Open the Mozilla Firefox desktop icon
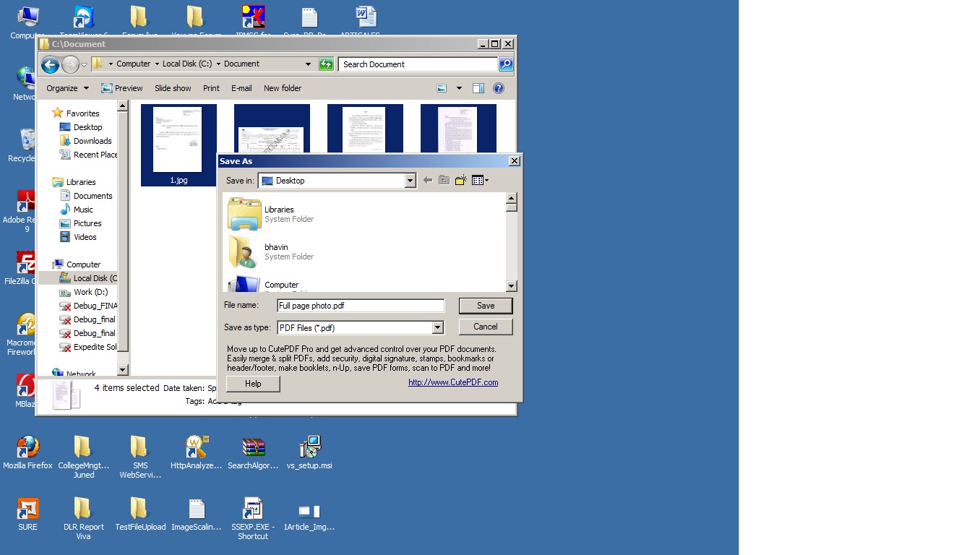The image size is (980, 555). click(x=27, y=453)
